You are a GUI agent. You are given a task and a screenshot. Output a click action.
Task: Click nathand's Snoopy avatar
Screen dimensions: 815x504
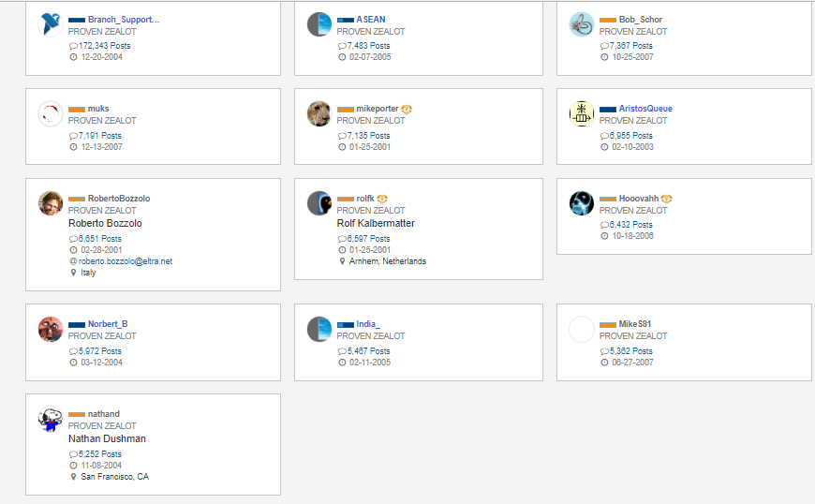point(51,419)
